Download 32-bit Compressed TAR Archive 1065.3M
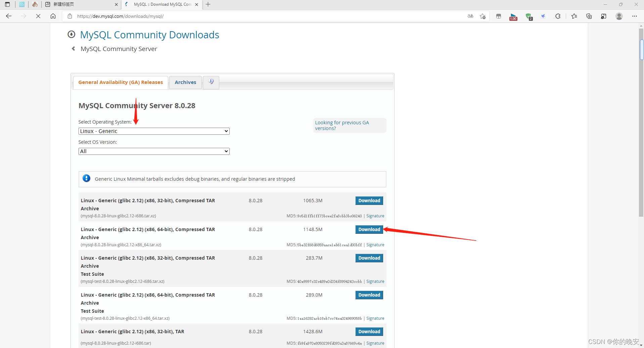Image resolution: width=644 pixels, height=348 pixels. [369, 201]
